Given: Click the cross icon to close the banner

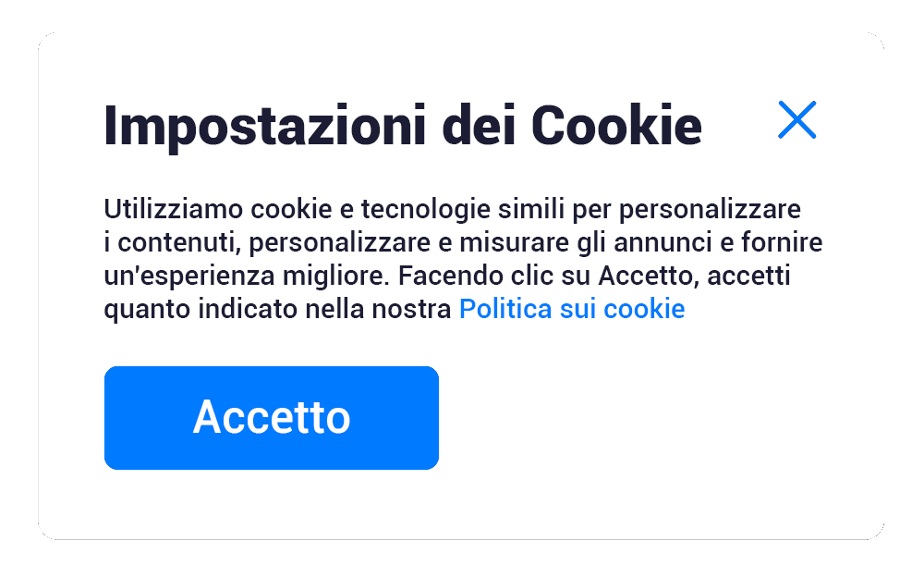Looking at the screenshot, I should coord(796,119).
